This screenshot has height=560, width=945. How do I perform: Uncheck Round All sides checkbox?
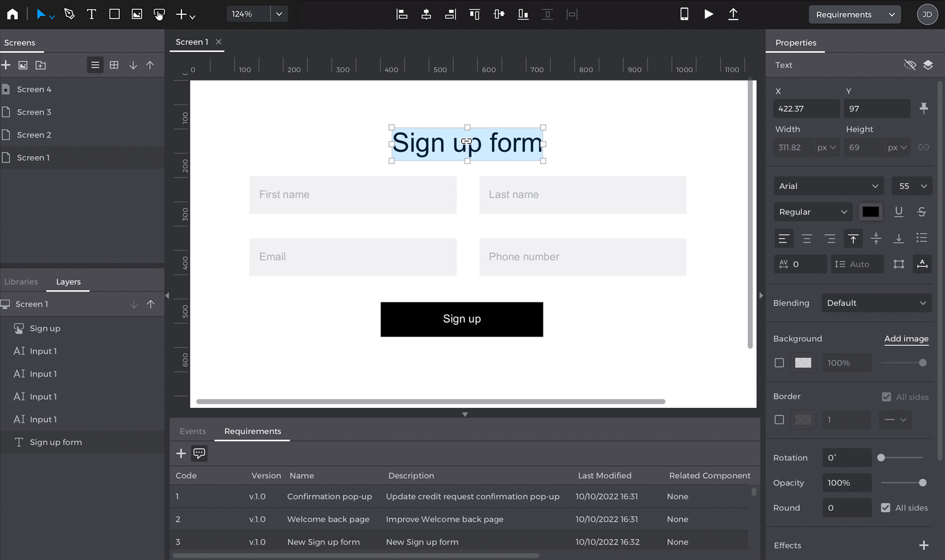(x=886, y=508)
